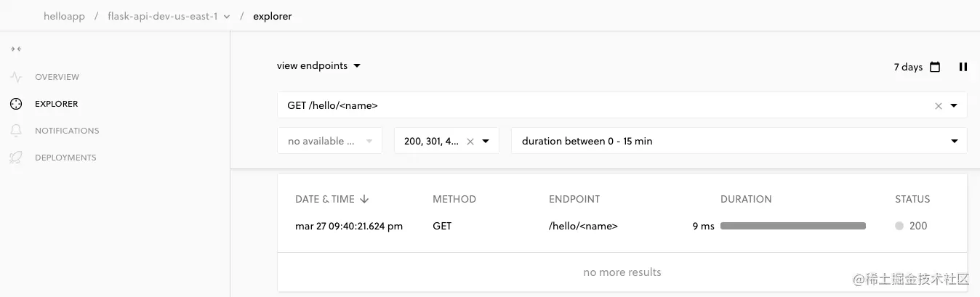
Task: Open the duration between 0 - 15 min dropdown
Action: coord(739,141)
